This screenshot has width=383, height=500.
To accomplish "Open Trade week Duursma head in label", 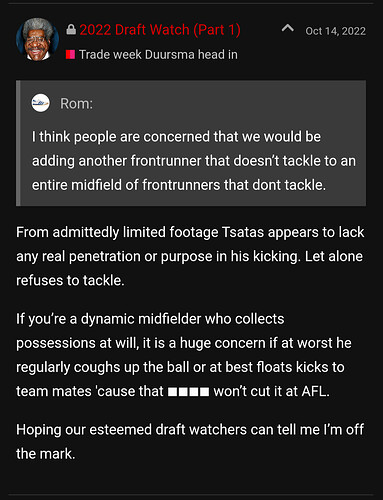I will click(x=158, y=54).
